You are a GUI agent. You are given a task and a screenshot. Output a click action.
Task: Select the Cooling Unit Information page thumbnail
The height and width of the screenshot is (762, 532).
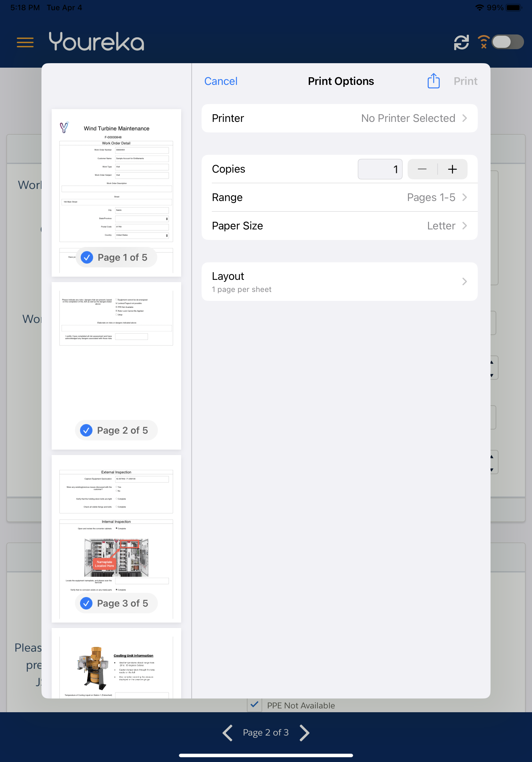[x=116, y=663]
